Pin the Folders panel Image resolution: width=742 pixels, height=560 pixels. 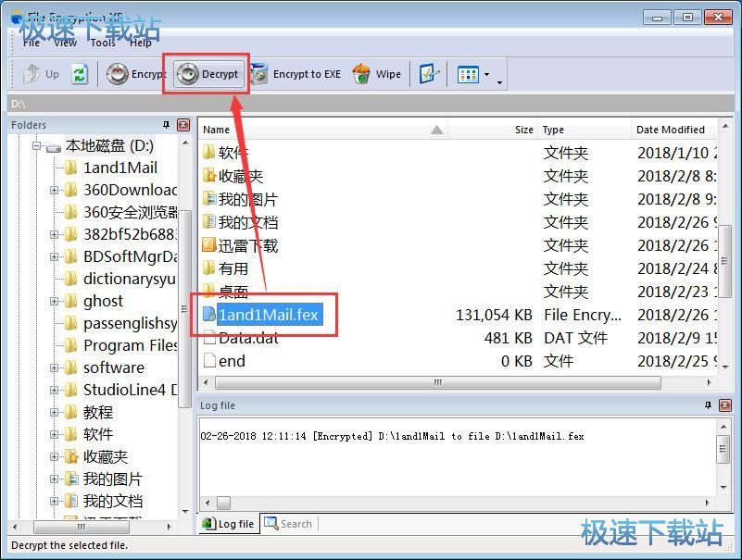coord(167,125)
